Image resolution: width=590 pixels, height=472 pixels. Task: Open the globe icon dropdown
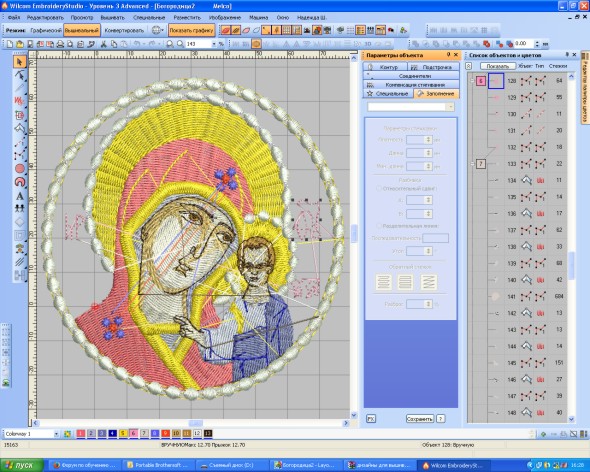coord(157,30)
